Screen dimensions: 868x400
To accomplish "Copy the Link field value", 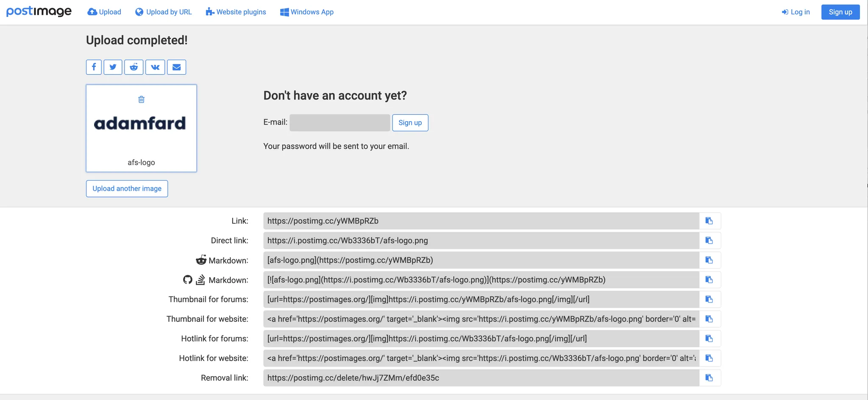I will coord(709,221).
